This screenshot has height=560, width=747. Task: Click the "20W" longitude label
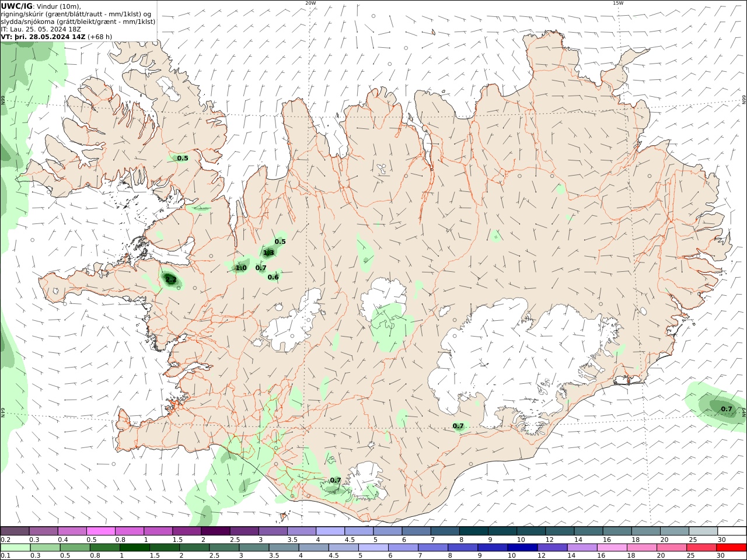click(310, 3)
